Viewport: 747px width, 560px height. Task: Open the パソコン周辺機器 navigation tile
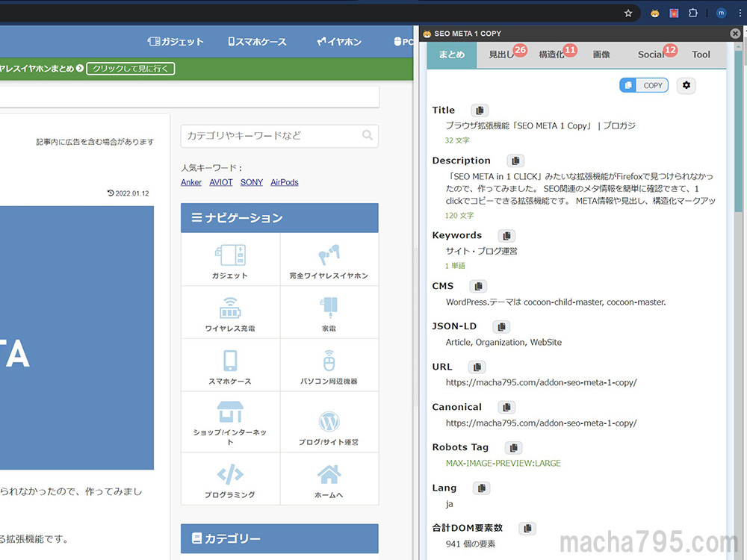coord(329,365)
